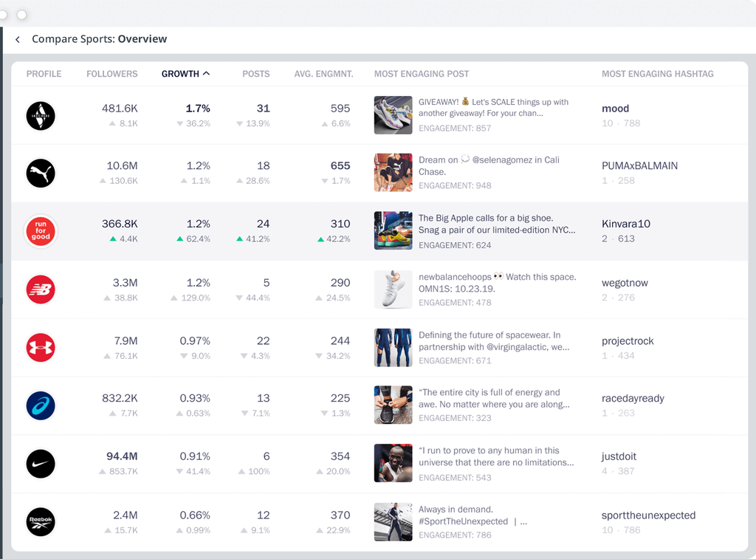This screenshot has height=559, width=756.
Task: Open the Puma profile logo
Action: tap(41, 174)
